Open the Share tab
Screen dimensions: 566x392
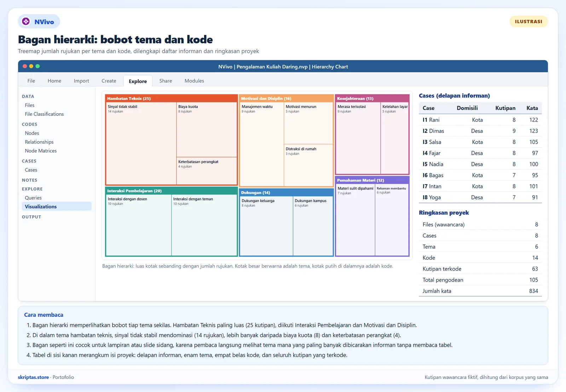(x=166, y=81)
